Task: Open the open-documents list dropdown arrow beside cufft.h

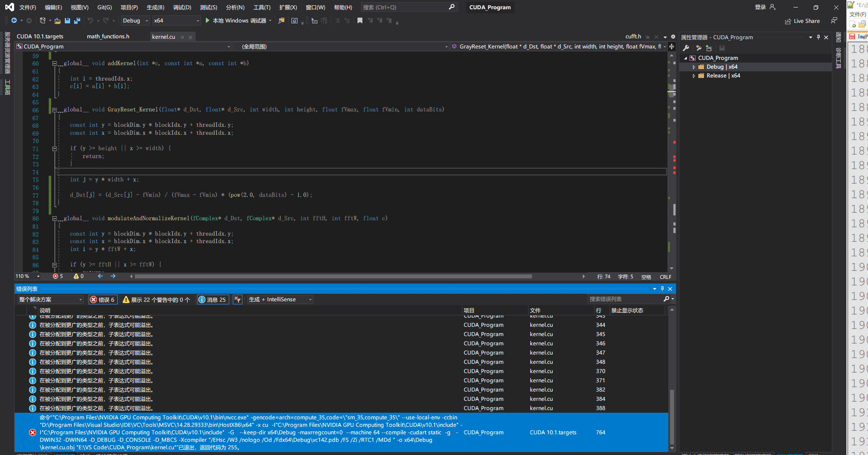Action: (x=665, y=37)
